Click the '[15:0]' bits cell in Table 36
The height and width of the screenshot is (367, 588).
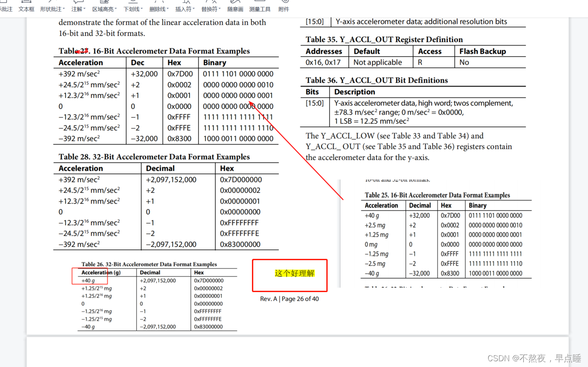click(x=314, y=103)
